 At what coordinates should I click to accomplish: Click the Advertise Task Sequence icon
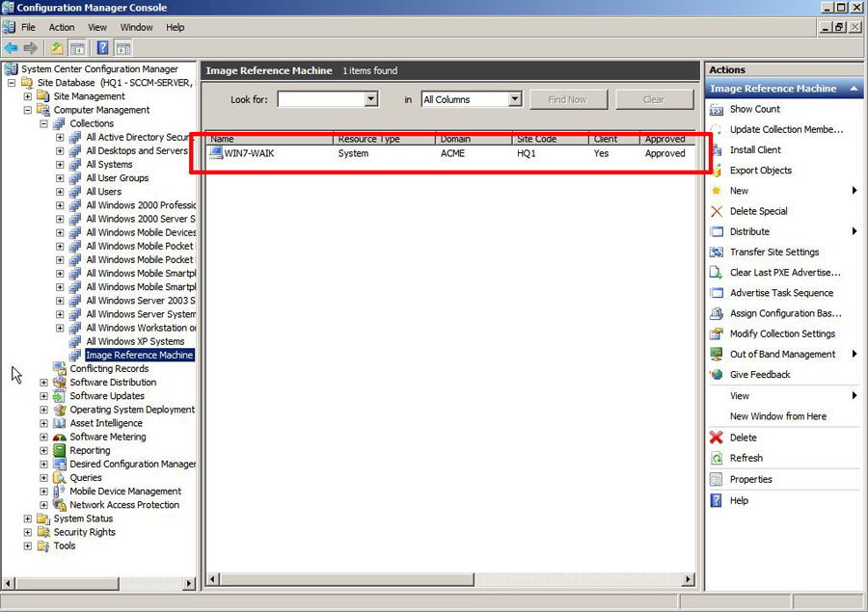point(717,293)
